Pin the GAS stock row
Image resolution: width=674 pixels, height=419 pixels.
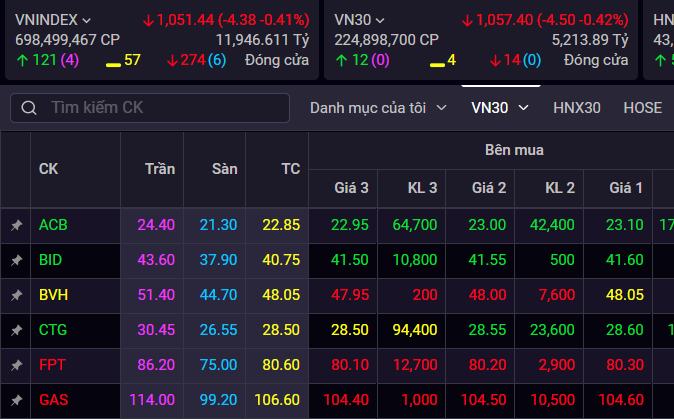[x=16, y=400]
